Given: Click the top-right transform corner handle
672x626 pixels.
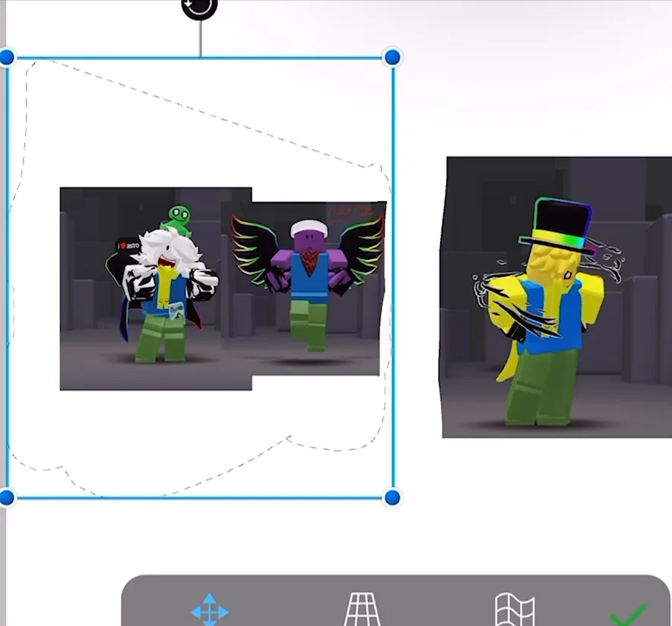Looking at the screenshot, I should coord(392,57).
